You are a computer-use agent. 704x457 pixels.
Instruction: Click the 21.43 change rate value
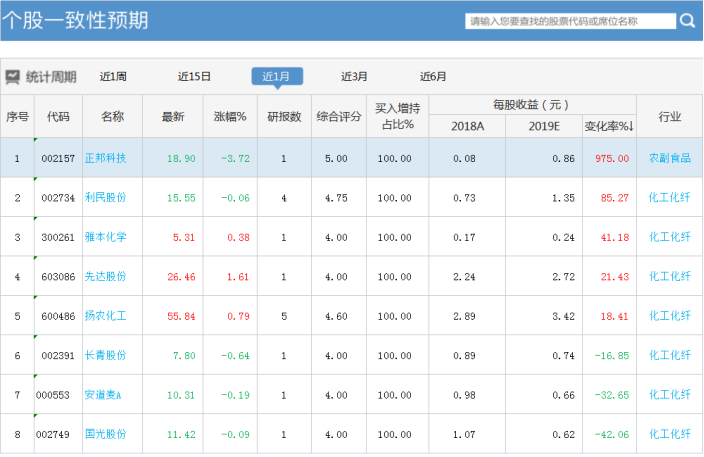coord(615,277)
